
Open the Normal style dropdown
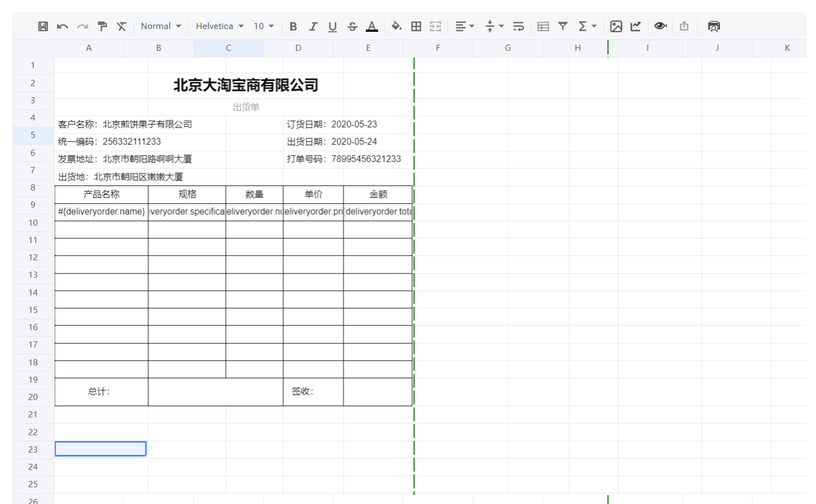[161, 26]
